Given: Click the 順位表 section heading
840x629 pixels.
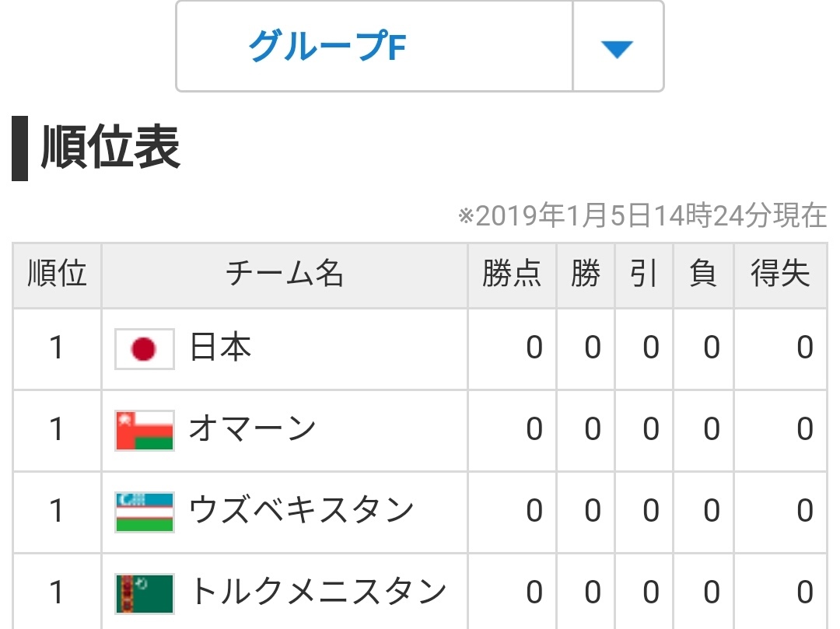Looking at the screenshot, I should click(110, 148).
